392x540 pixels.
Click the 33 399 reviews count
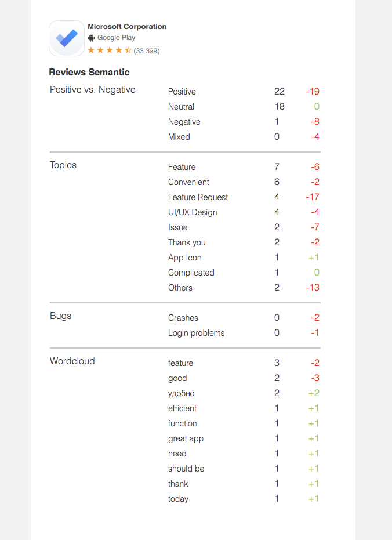(x=147, y=51)
